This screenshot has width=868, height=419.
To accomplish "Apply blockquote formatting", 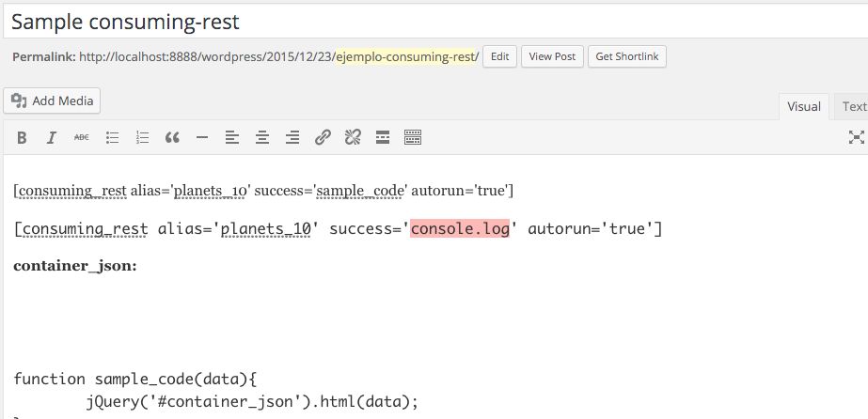I will tap(172, 137).
